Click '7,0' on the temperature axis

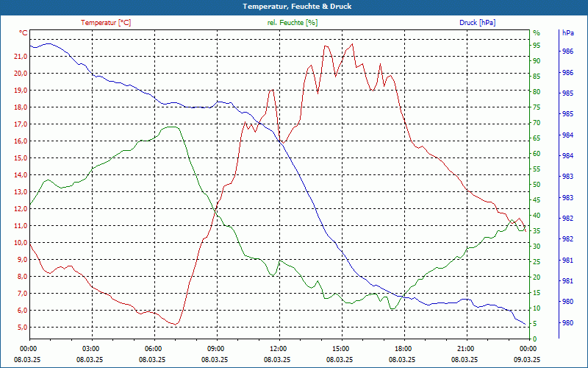point(23,293)
